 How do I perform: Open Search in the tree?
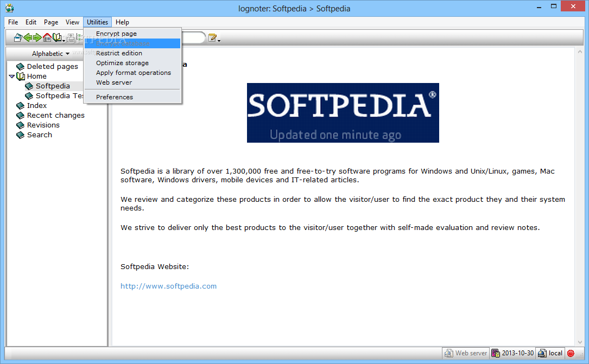(40, 135)
